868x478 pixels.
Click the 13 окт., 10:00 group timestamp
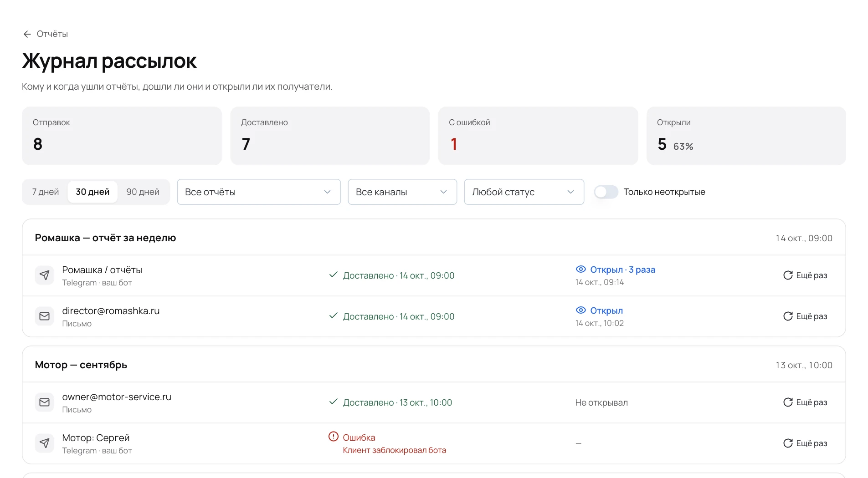[x=804, y=365]
